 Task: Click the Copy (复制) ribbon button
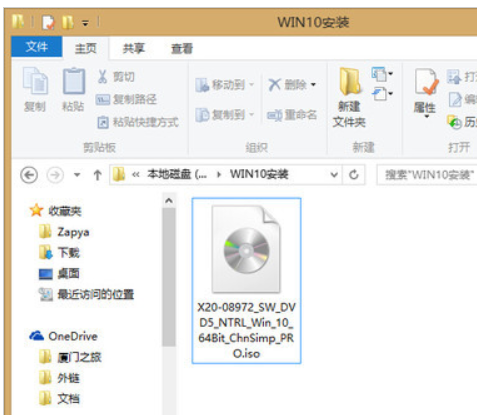(x=35, y=89)
